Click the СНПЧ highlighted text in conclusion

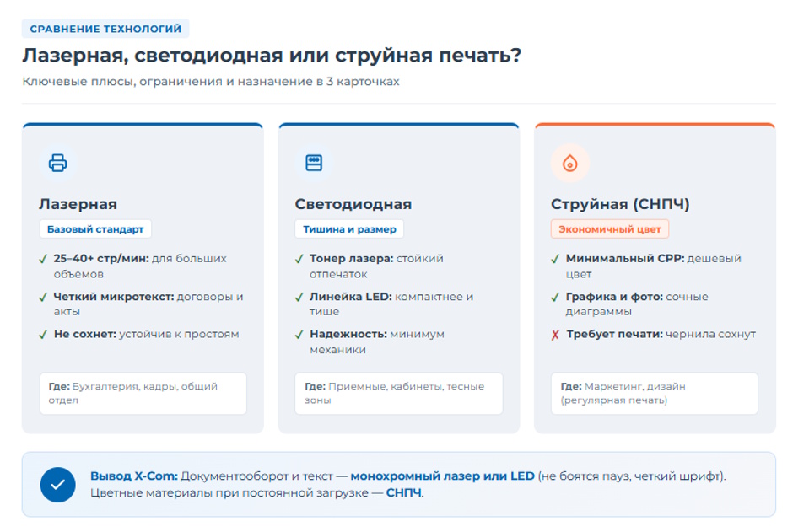point(403,492)
